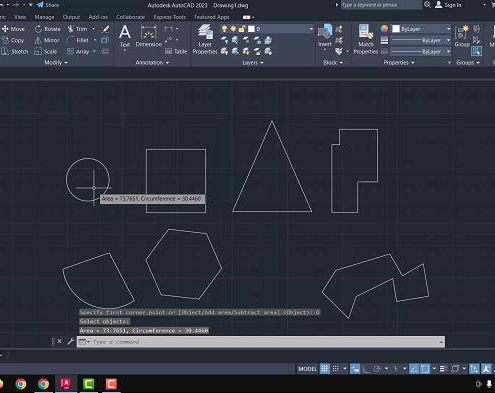Click the Dimension tool
This screenshot has height=393, width=495.
148,36
